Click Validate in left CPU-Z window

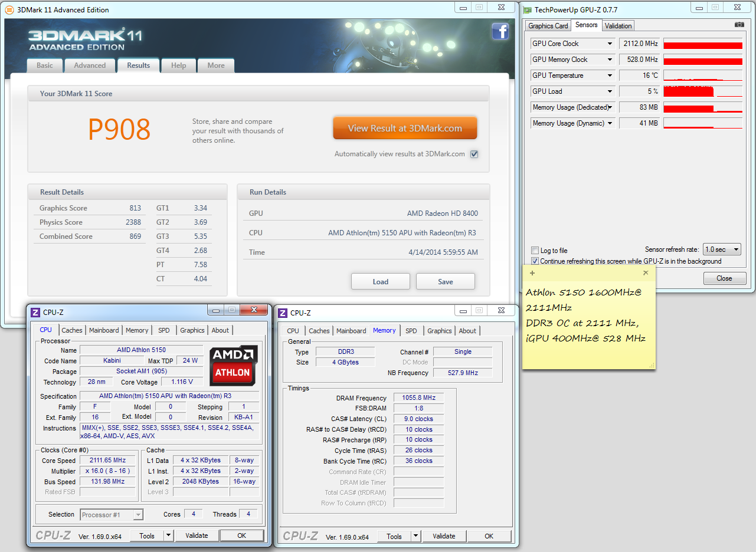(197, 535)
